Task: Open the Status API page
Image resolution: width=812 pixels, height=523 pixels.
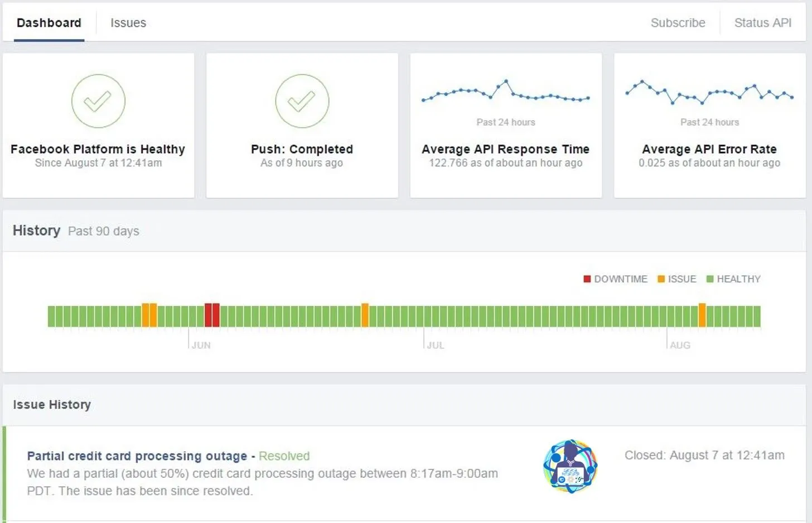Action: [762, 23]
